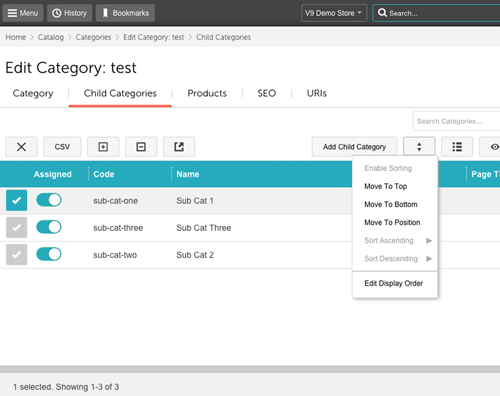Click the magnifier icon in global search
500x396 pixels.
[382, 13]
